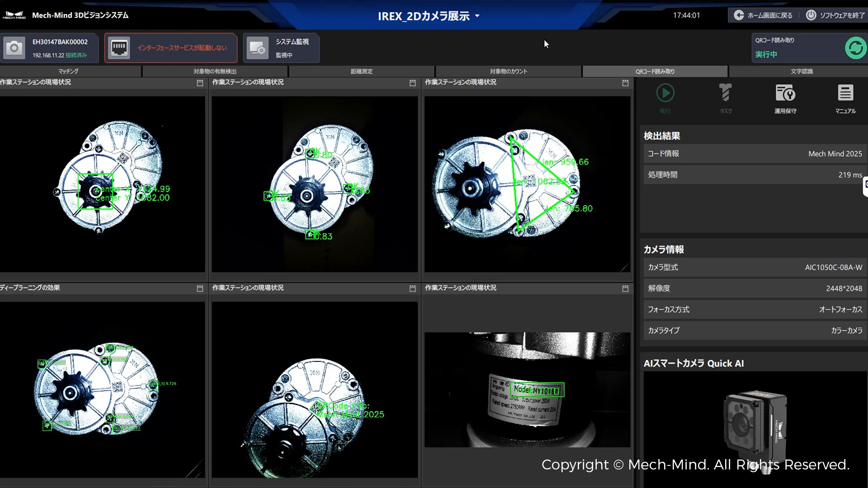Click the camera icon for EH30147BAK00002
The height and width of the screenshot is (488, 868).
(15, 47)
